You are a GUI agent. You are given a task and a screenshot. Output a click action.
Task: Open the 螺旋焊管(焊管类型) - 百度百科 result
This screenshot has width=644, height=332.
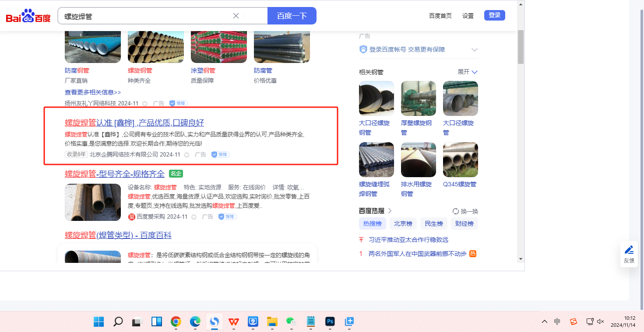coord(118,235)
